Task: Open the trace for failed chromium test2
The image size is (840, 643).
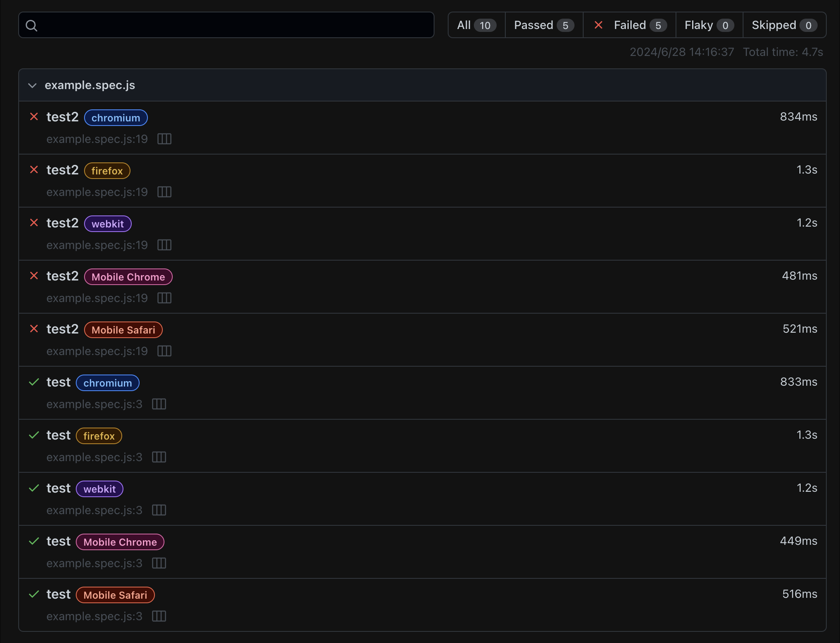Action: (164, 139)
